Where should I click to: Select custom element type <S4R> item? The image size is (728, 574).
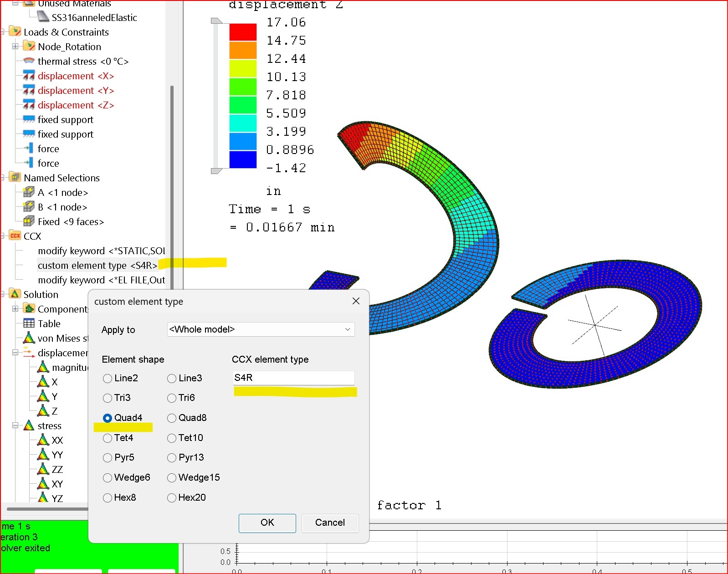pyautogui.click(x=97, y=266)
